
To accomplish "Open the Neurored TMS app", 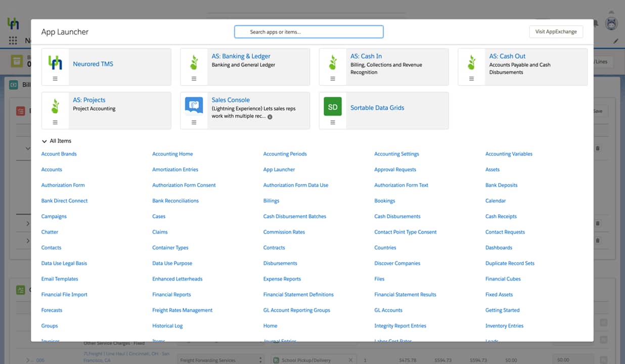I will tap(93, 64).
